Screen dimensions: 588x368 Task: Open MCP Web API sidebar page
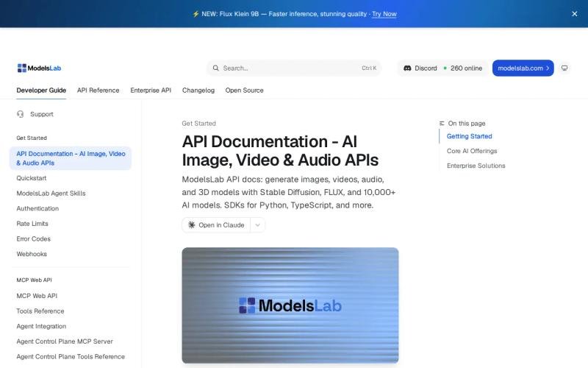tap(37, 296)
